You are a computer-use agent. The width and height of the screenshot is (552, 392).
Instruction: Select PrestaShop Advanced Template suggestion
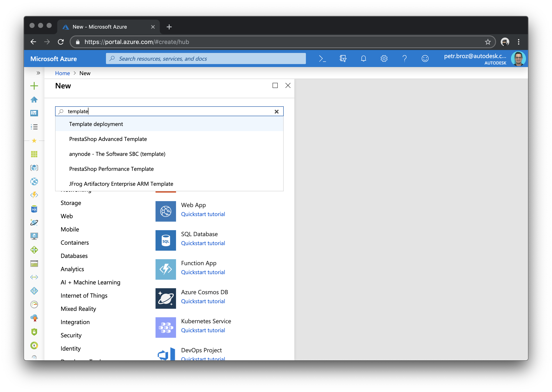[169, 139]
